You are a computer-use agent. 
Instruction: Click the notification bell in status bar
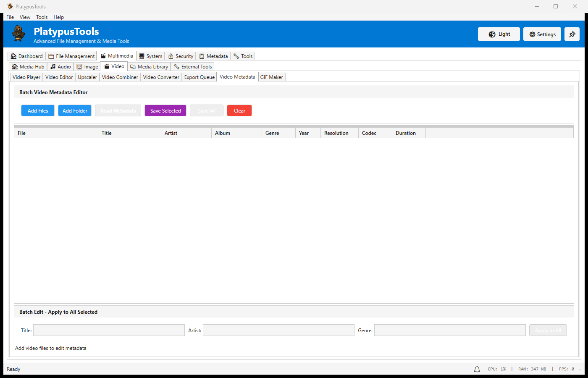(x=477, y=369)
